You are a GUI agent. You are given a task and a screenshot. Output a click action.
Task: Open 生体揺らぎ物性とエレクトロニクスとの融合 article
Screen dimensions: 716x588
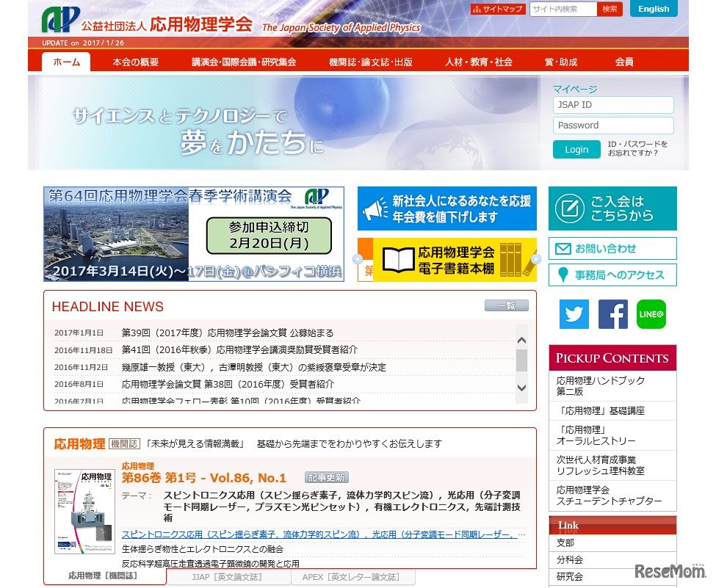tap(202, 549)
